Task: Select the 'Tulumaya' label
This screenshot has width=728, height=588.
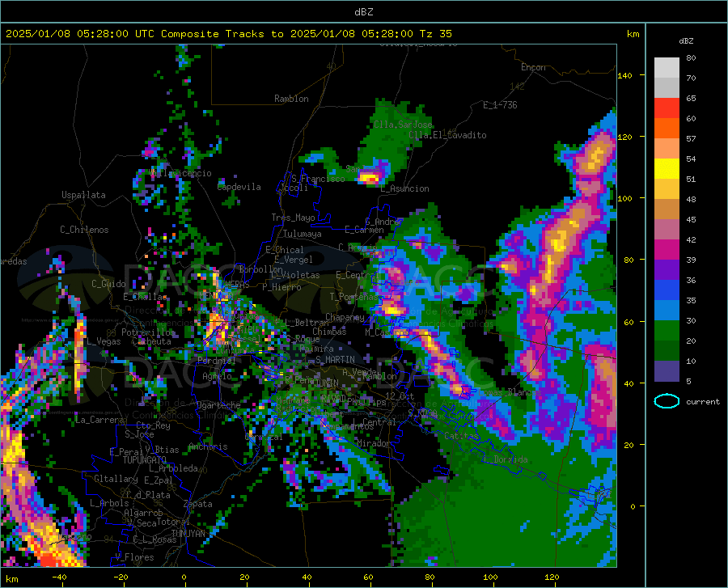Action: click(x=303, y=234)
